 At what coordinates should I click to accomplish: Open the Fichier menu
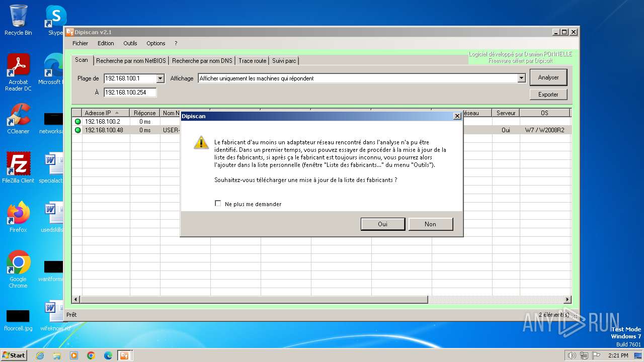coord(80,43)
